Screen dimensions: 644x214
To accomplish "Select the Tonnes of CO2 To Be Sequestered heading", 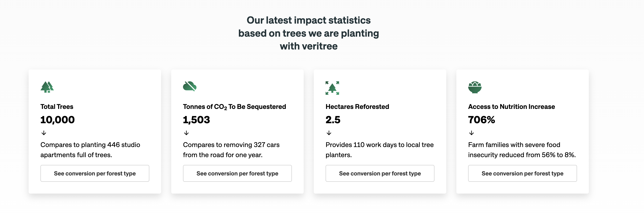I will 234,107.
